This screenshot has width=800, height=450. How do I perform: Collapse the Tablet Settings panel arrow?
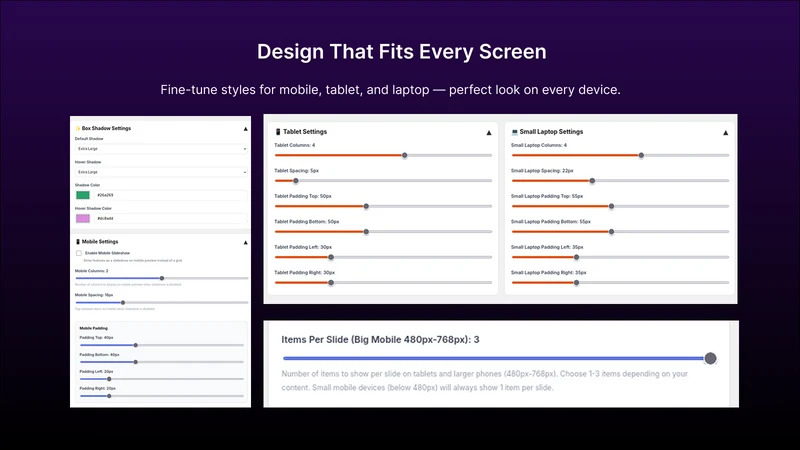pos(489,133)
